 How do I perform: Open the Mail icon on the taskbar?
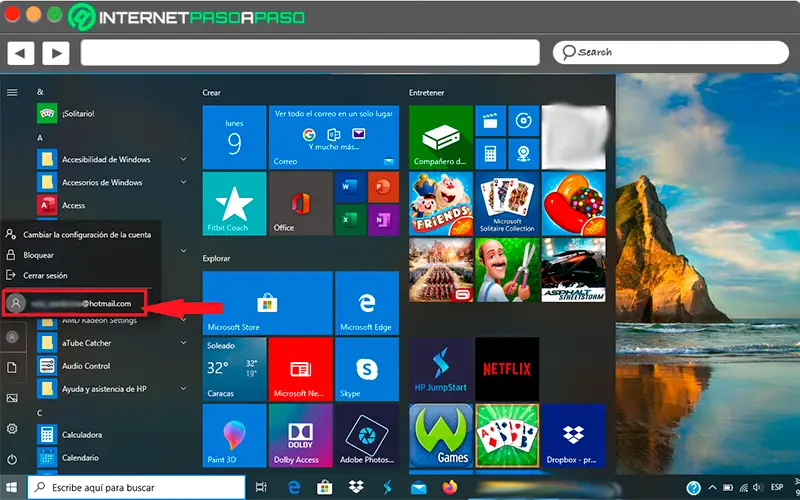click(418, 488)
